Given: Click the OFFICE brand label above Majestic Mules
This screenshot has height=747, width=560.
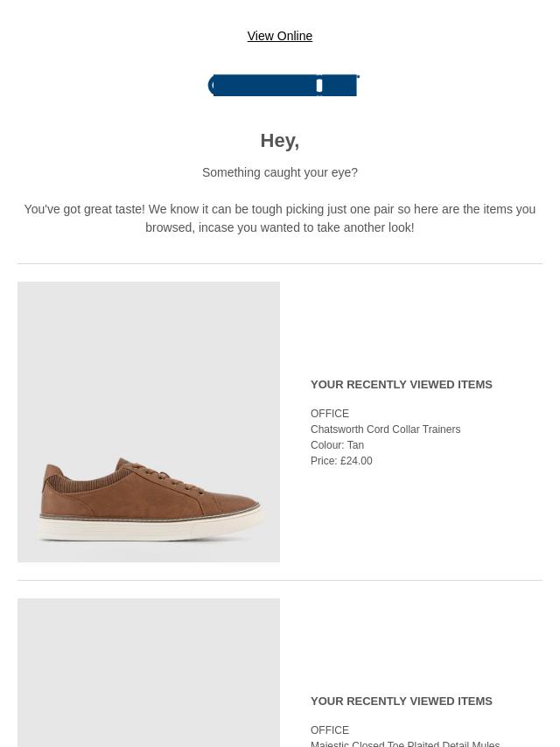Looking at the screenshot, I should coord(329,730).
